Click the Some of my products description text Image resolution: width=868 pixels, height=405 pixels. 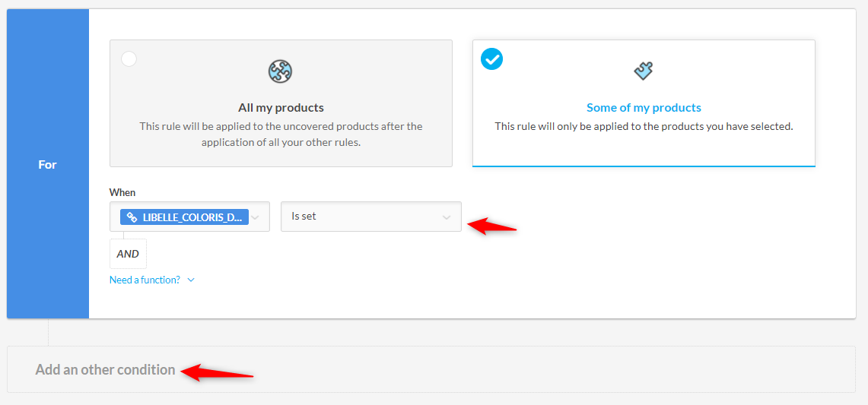(x=644, y=126)
